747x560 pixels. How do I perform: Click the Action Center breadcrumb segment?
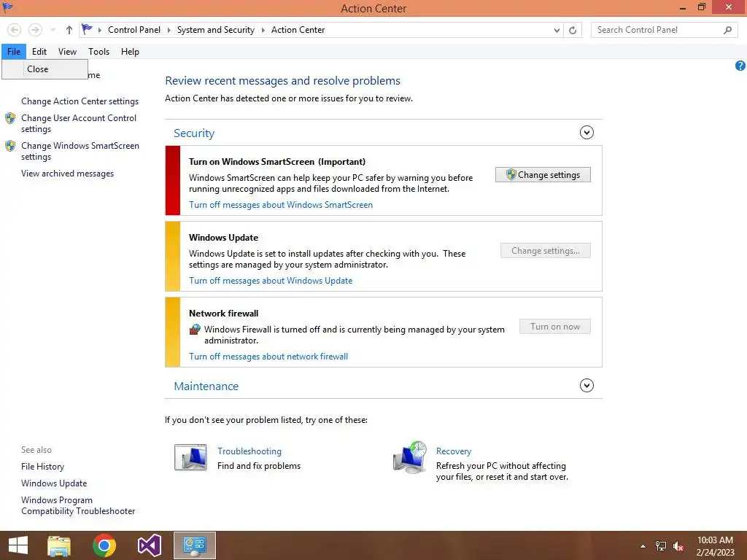[298, 30]
